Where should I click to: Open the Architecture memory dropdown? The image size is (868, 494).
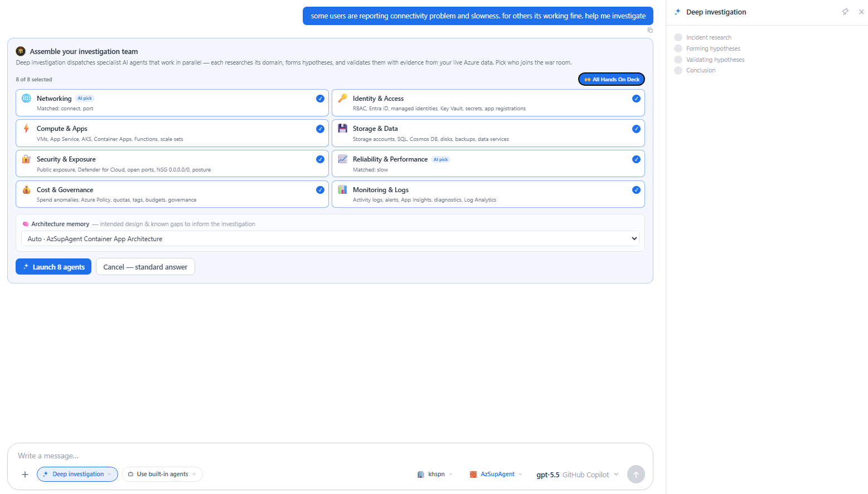point(330,239)
